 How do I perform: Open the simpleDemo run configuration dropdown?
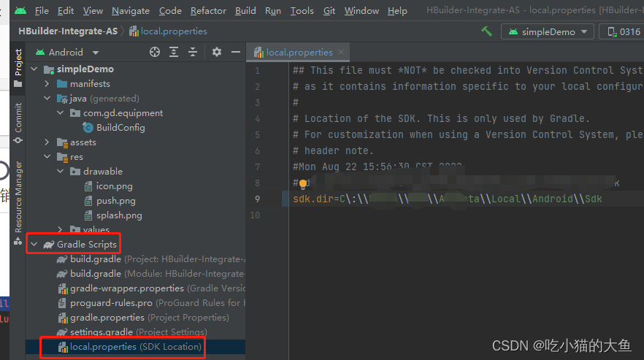(548, 31)
